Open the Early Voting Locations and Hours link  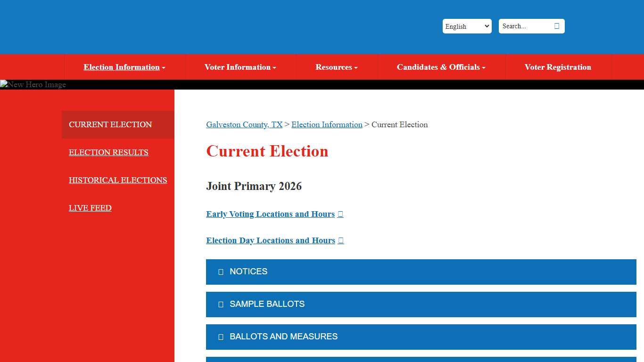[270, 214]
